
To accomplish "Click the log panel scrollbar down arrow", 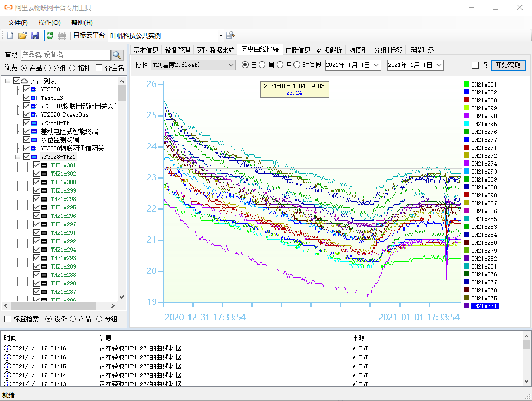I will [x=526, y=381].
